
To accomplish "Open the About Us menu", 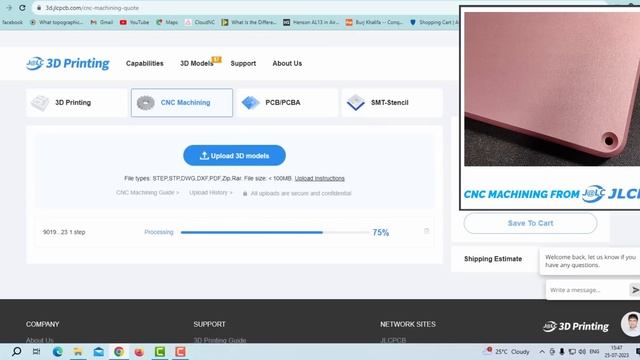I will pos(287,63).
